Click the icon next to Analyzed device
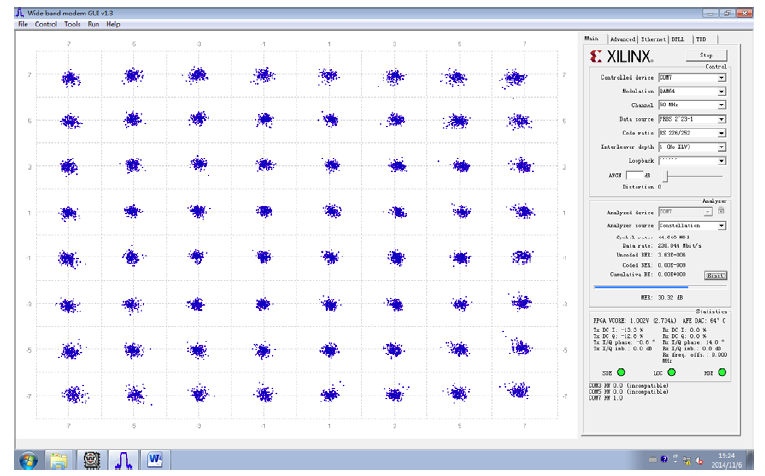The image size is (765, 476). tap(721, 211)
